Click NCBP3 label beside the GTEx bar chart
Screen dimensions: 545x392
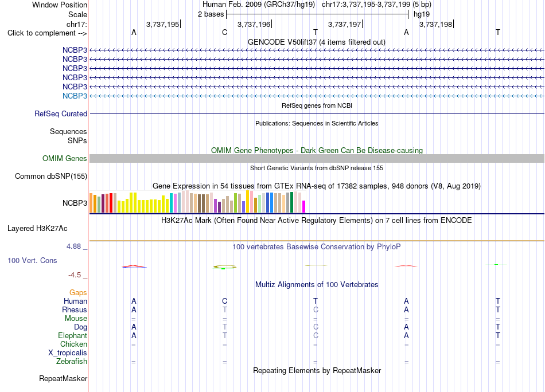tap(75, 203)
